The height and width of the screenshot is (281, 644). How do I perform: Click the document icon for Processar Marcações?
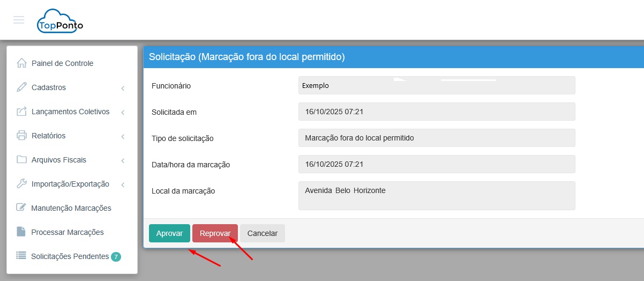(21, 232)
